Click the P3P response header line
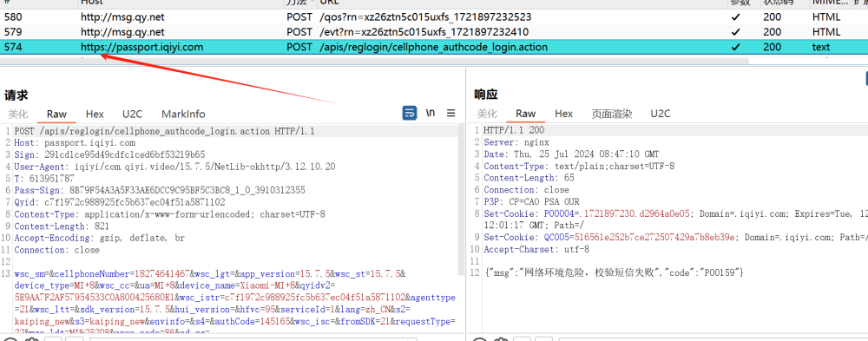 pyautogui.click(x=531, y=201)
